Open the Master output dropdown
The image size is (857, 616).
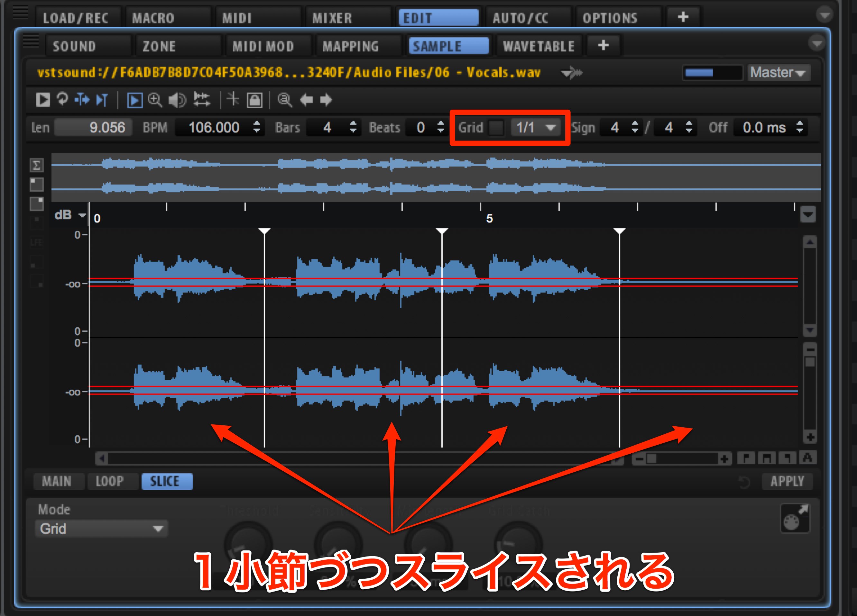(x=779, y=72)
